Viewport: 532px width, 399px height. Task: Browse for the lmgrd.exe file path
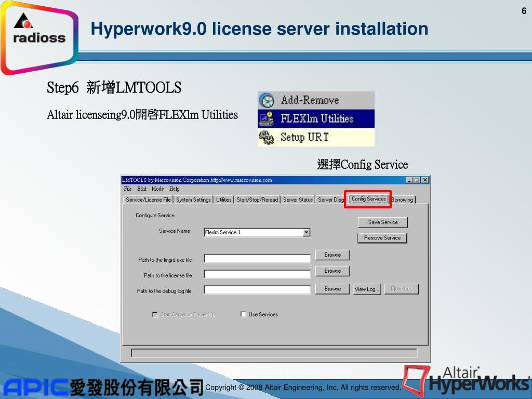[332, 255]
